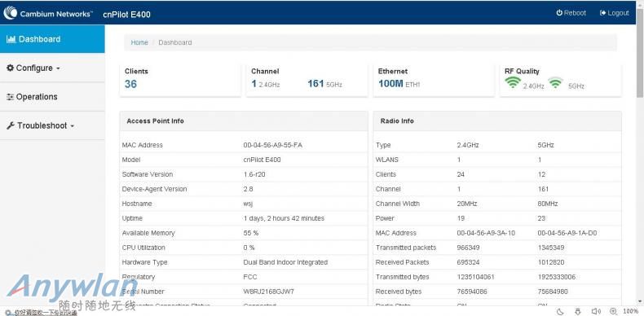The image size is (644, 316).
Task: Click 5GHz radio MAC 00-04-56-A9-1A-D0
Action: tap(567, 233)
